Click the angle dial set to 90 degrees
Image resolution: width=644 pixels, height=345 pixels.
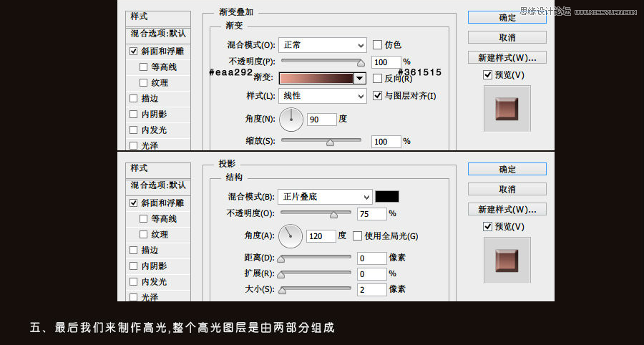[291, 119]
